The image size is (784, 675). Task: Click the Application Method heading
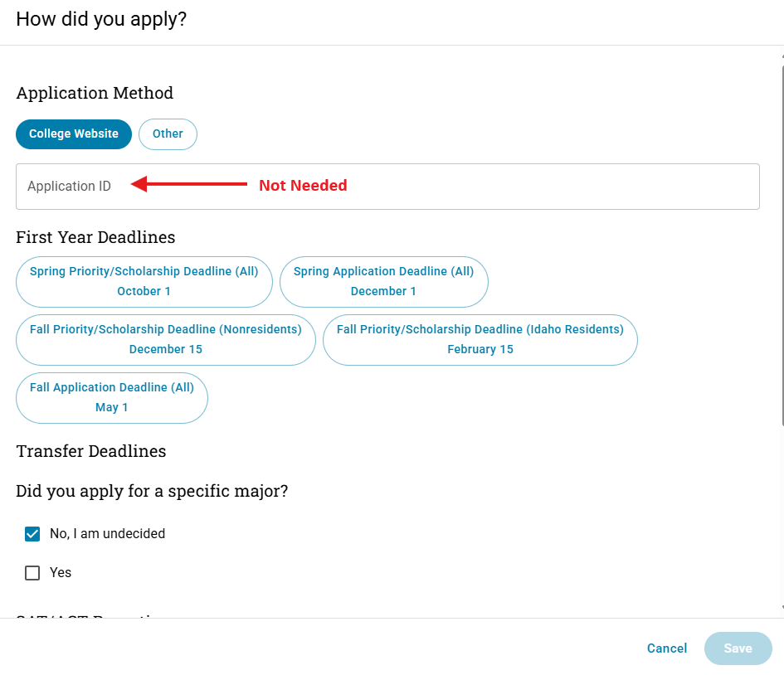click(x=95, y=93)
